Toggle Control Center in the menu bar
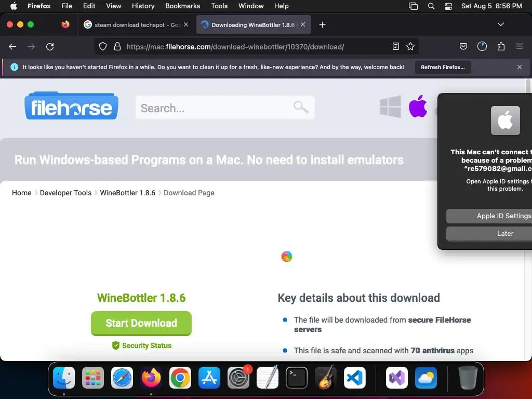The image size is (532, 399). [x=448, y=6]
